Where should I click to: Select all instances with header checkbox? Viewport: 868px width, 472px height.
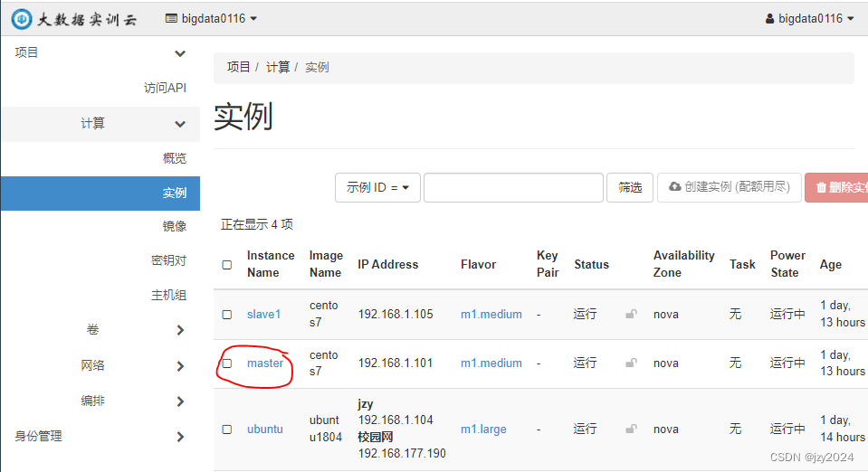[x=227, y=265]
